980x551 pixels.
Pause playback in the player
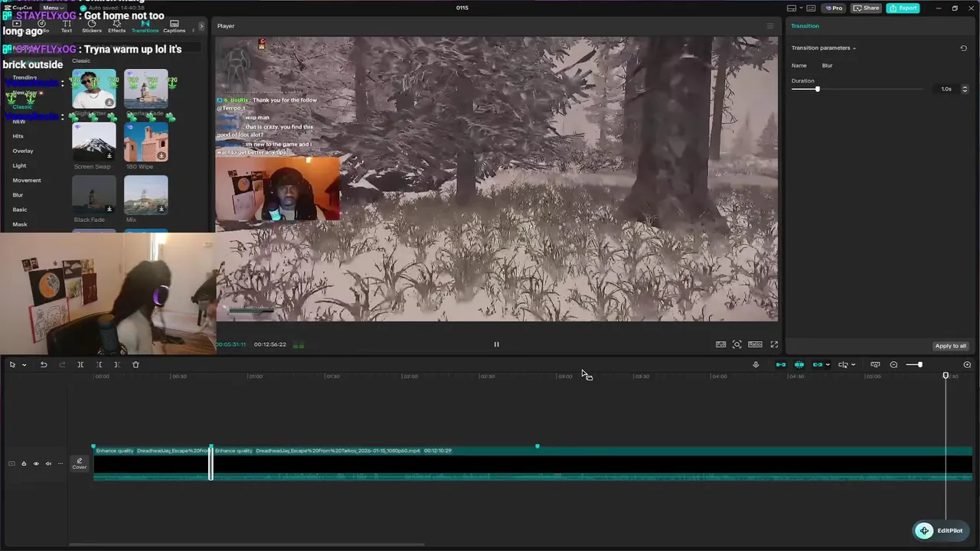click(x=496, y=344)
